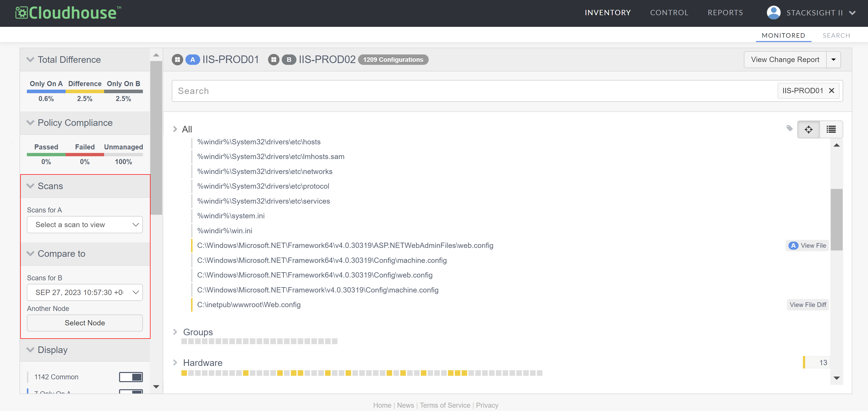
Task: Expand the Hardware category
Action: (x=175, y=362)
